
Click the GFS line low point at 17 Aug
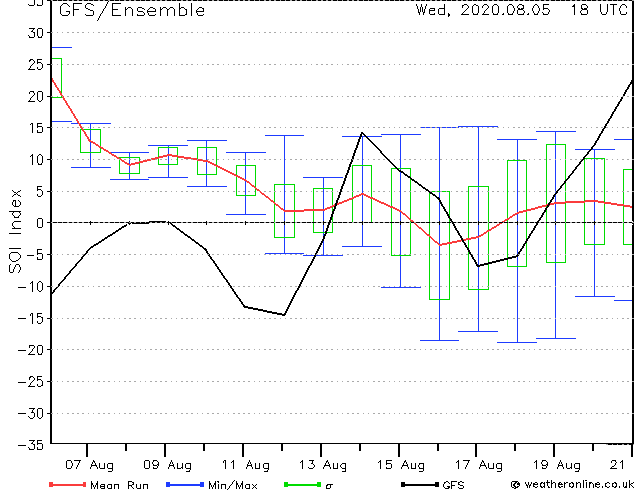(478, 266)
